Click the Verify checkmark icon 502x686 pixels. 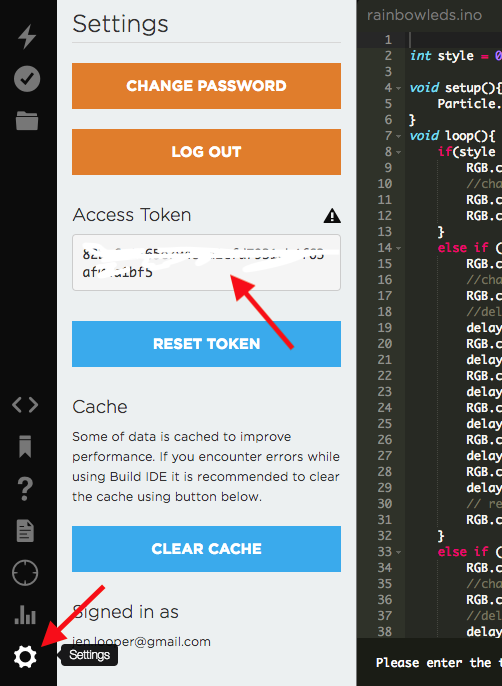(27, 79)
